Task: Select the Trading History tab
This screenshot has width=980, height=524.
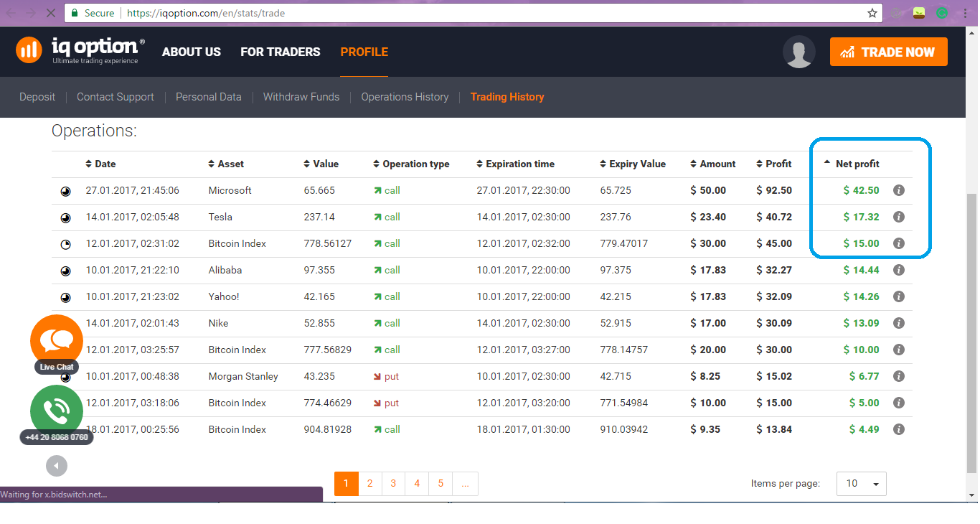Action: coord(507,97)
